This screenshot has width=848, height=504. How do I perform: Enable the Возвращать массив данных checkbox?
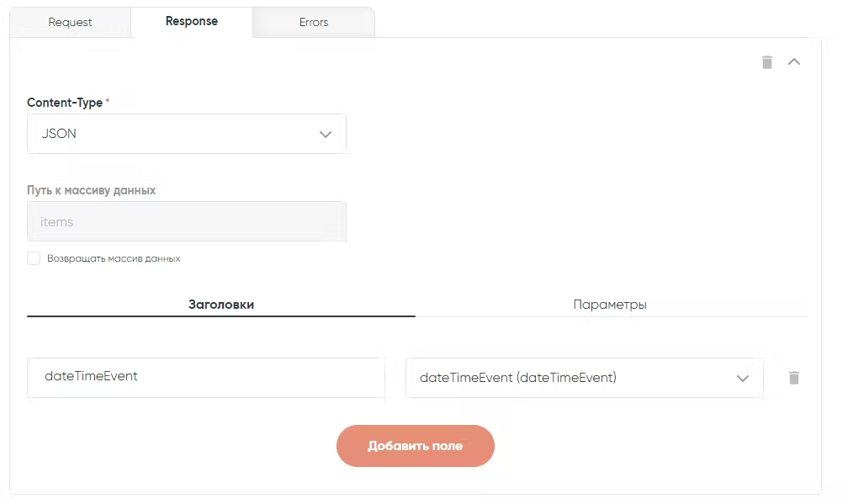34,258
